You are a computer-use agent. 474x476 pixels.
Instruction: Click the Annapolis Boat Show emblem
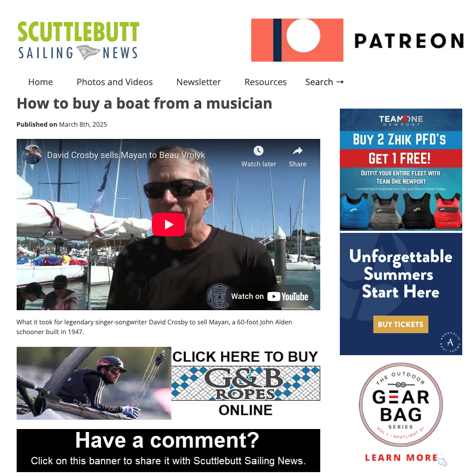(x=450, y=342)
